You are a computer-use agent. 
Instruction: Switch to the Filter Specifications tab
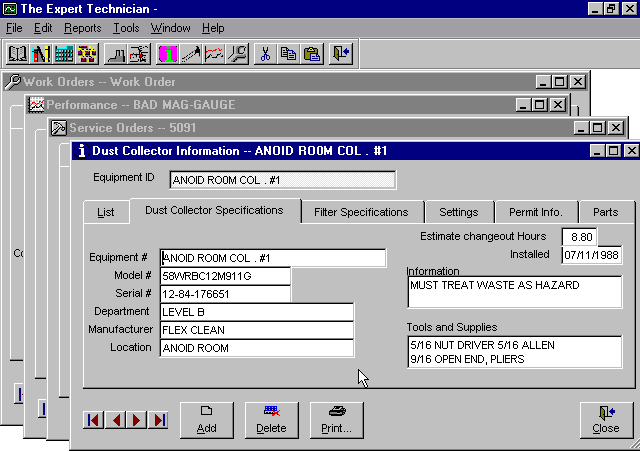(x=361, y=212)
